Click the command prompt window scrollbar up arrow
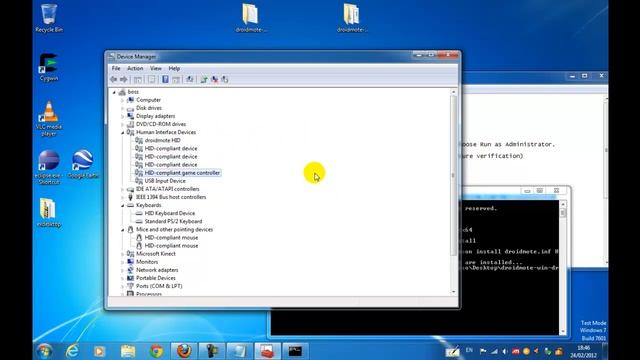Viewport: 640px width, 360px height. coord(563,204)
